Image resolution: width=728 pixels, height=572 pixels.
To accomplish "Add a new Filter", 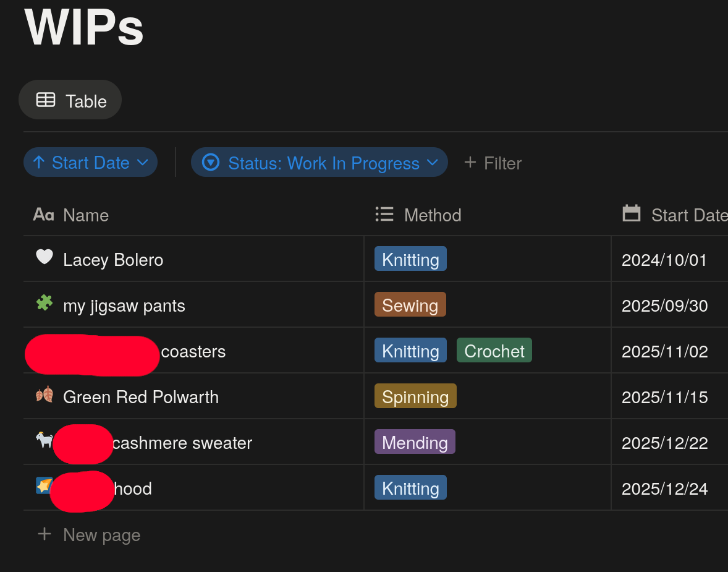I will click(x=493, y=163).
